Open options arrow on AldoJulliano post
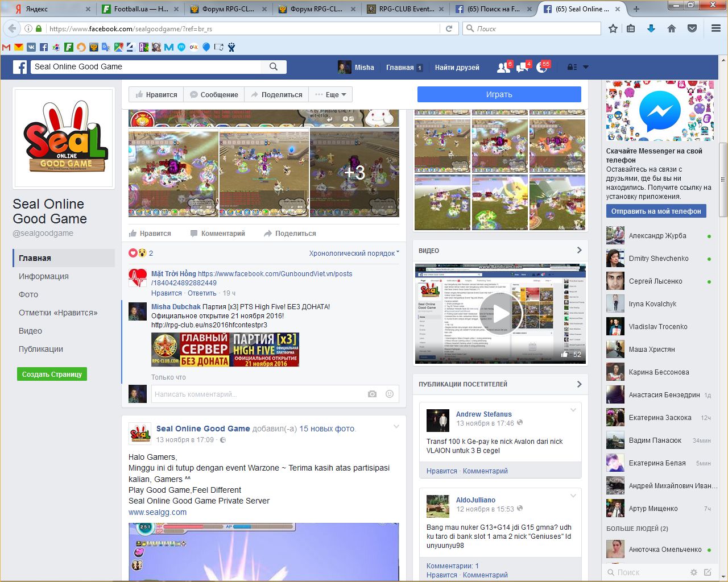Screen dimensions: 728x582 [x=573, y=496]
